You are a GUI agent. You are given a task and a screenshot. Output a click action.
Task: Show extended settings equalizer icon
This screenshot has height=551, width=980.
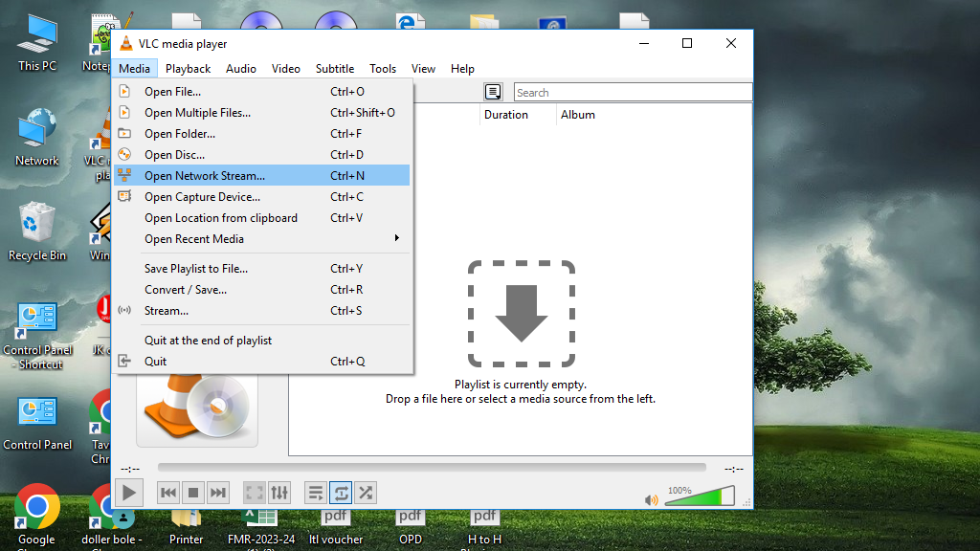click(279, 493)
